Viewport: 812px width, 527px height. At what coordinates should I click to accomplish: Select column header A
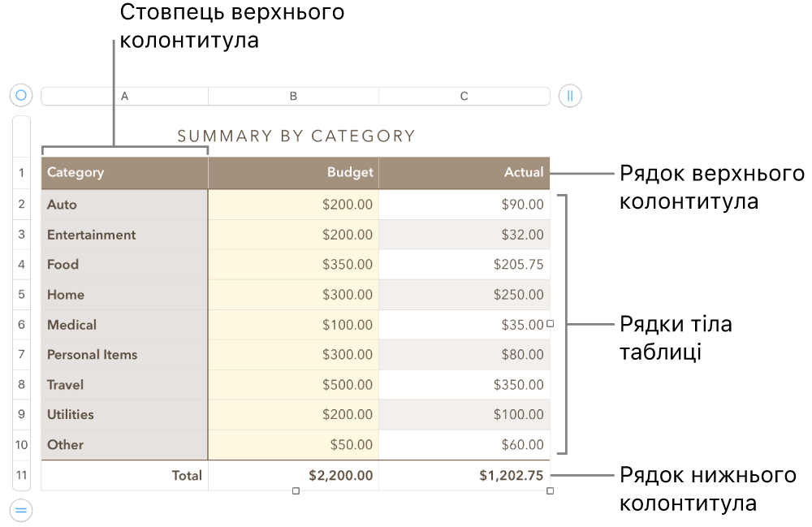[x=124, y=95]
